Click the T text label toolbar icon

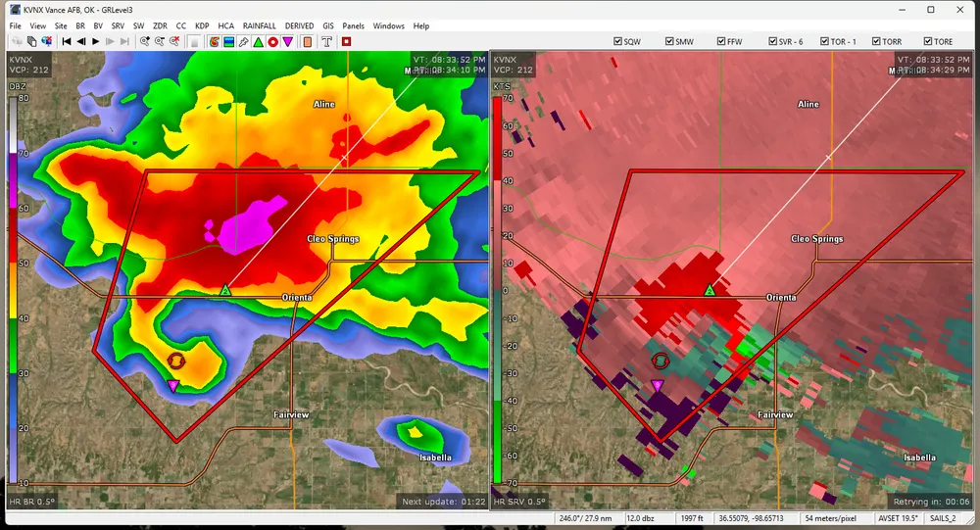(x=326, y=42)
